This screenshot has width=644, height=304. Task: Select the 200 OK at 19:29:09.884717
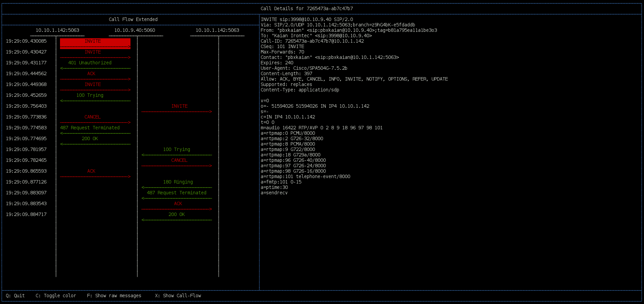[x=177, y=215]
